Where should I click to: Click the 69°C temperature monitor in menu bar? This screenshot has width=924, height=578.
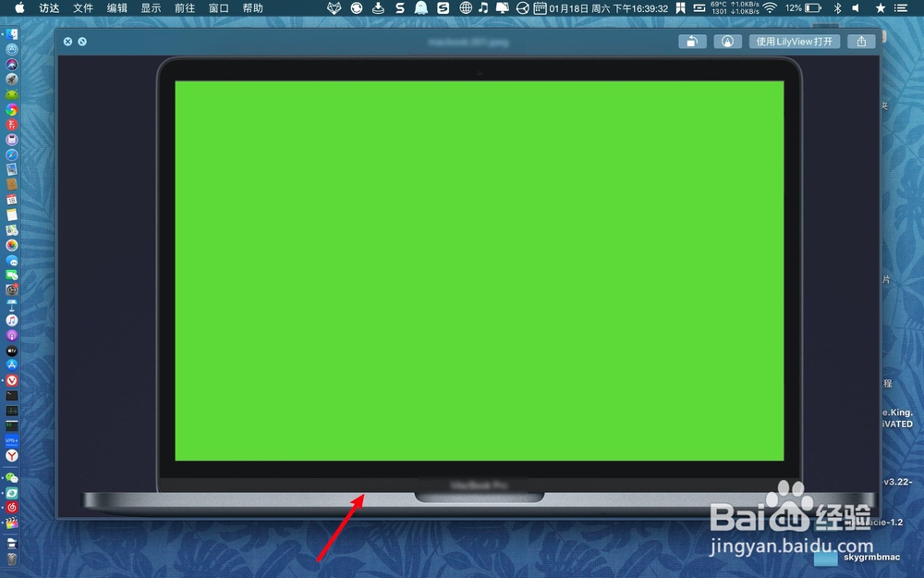(x=719, y=7)
